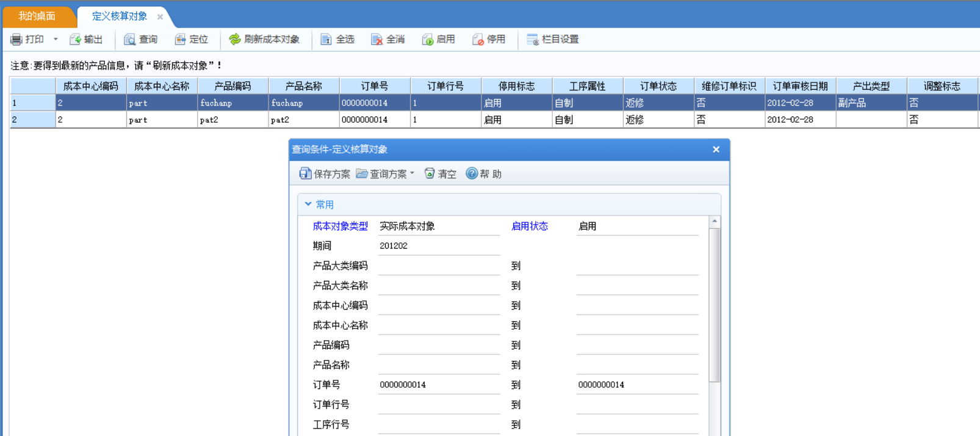Click the 启用状态 field showing 启用

coord(637,227)
